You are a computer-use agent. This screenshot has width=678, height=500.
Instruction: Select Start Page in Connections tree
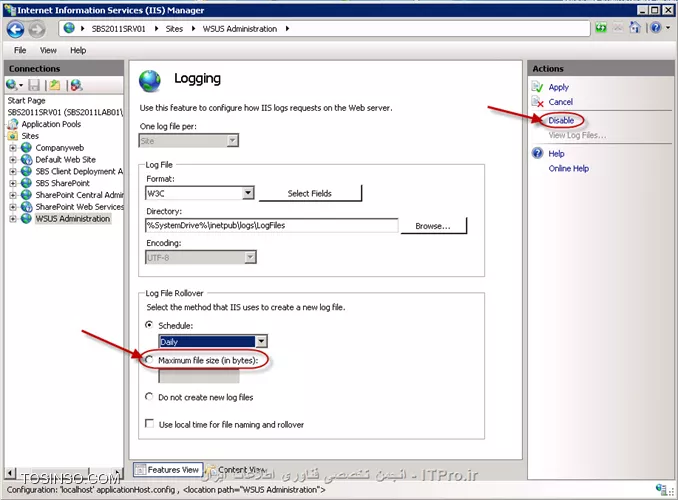[x=26, y=101]
